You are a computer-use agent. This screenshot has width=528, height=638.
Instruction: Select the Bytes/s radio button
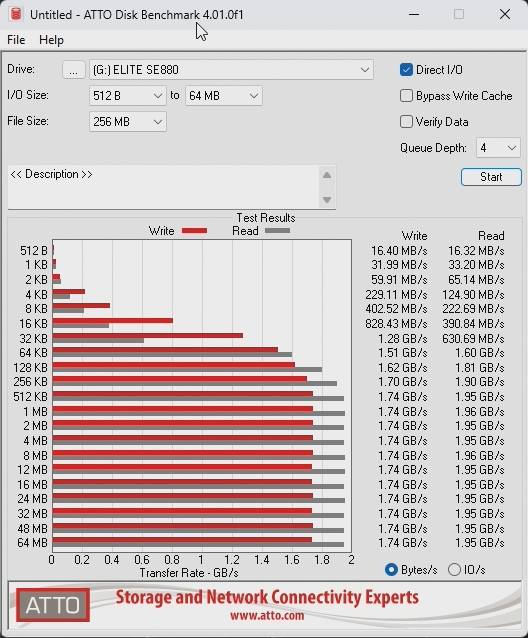click(x=391, y=570)
